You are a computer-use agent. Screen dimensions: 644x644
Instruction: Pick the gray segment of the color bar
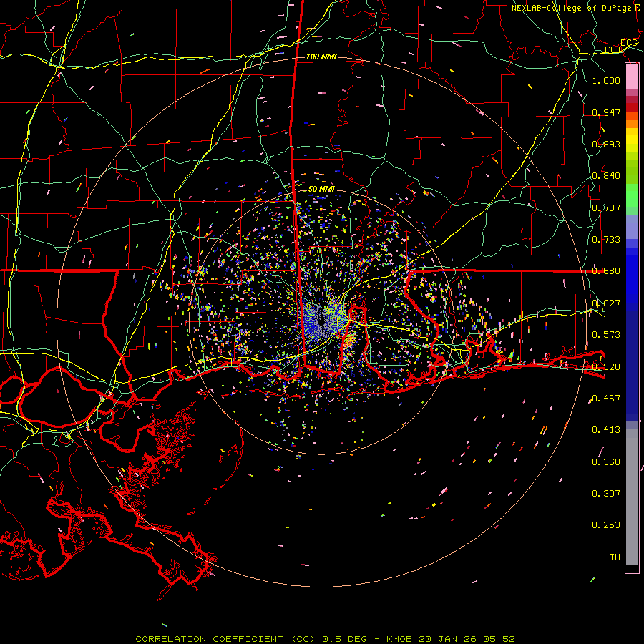point(632,497)
